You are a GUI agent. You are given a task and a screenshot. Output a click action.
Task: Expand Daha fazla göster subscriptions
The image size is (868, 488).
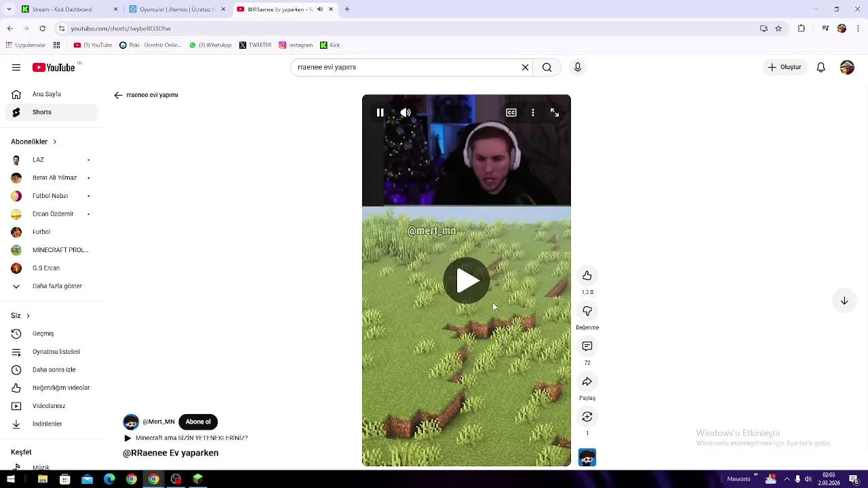tap(52, 286)
